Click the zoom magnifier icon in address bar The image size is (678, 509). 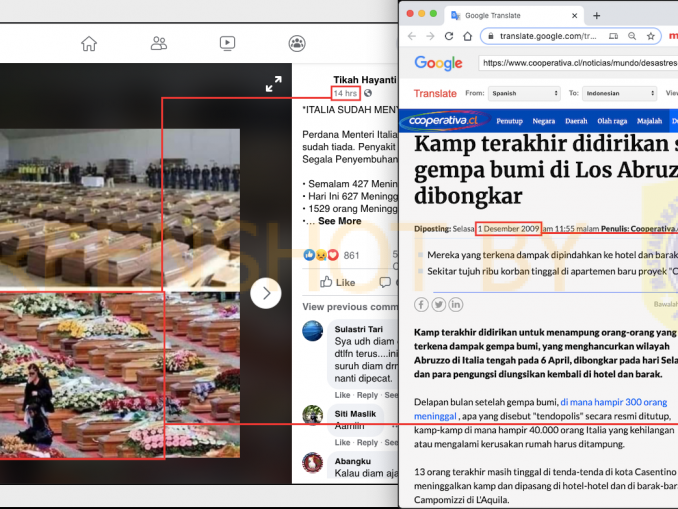[632, 36]
